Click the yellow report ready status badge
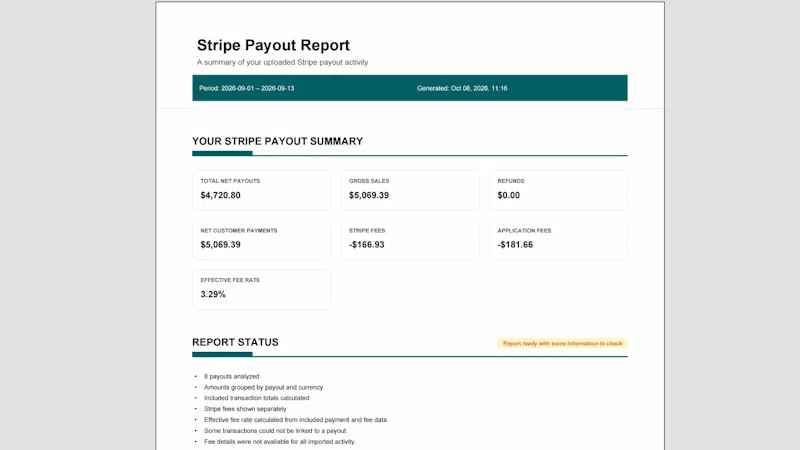 click(x=562, y=343)
